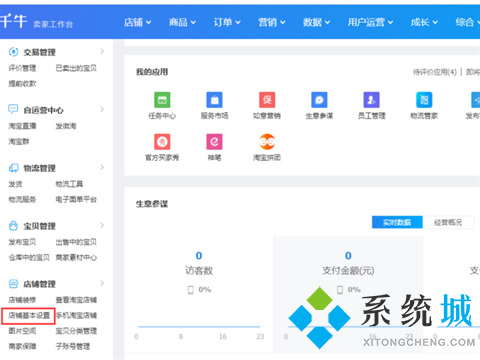
Task: Open 提前收款 link
Action: point(22,84)
